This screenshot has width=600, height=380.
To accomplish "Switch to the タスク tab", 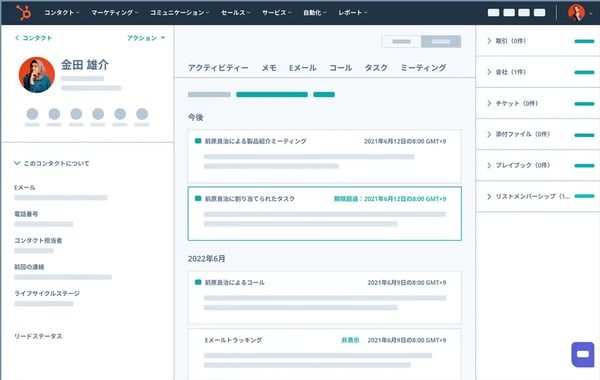I will 376,68.
